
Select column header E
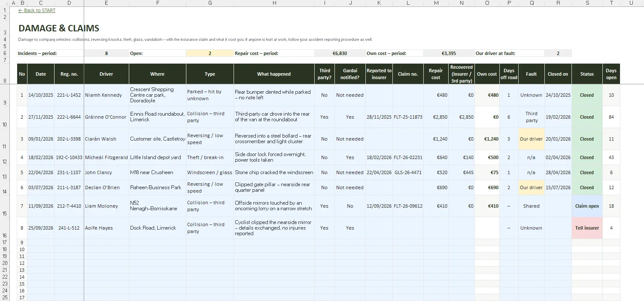[106, 3]
